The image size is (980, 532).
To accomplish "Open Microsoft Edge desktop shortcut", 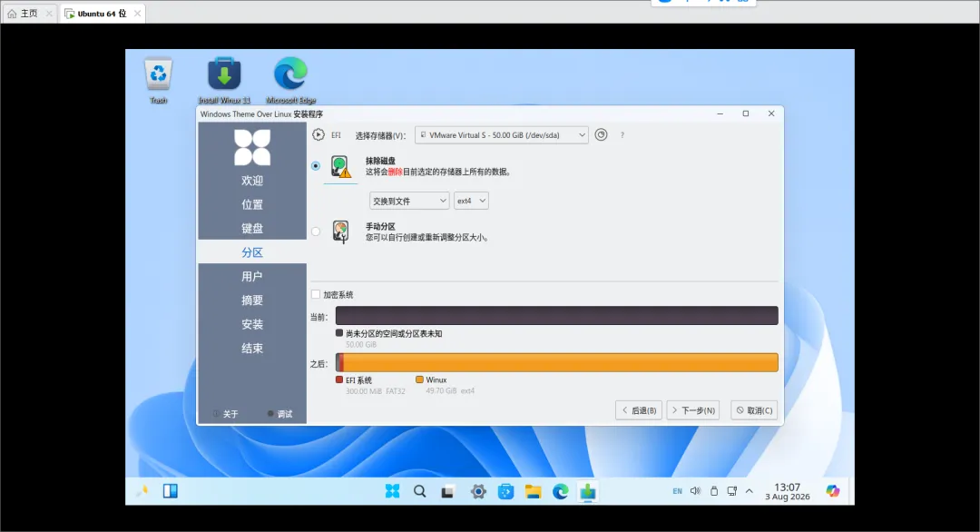I will (x=290, y=81).
